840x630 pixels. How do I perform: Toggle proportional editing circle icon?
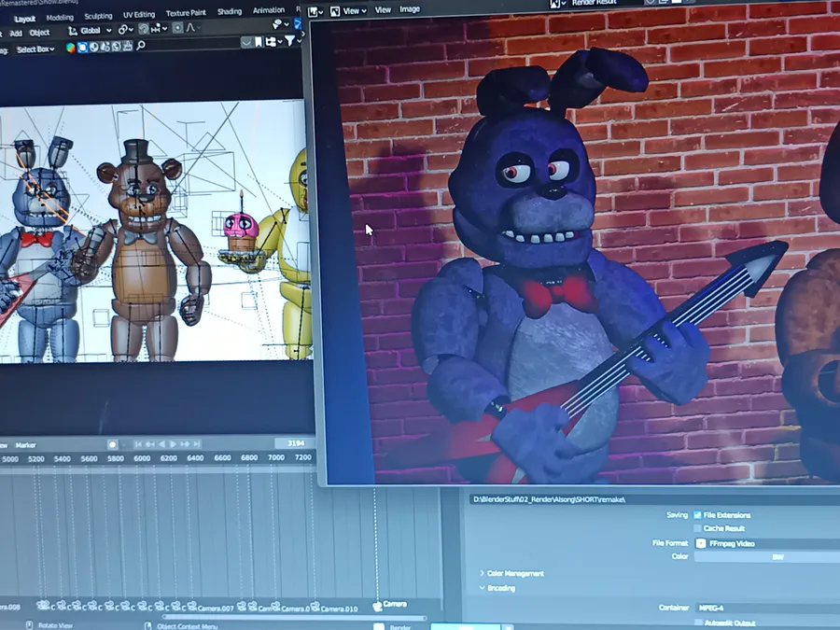pyautogui.click(x=178, y=27)
